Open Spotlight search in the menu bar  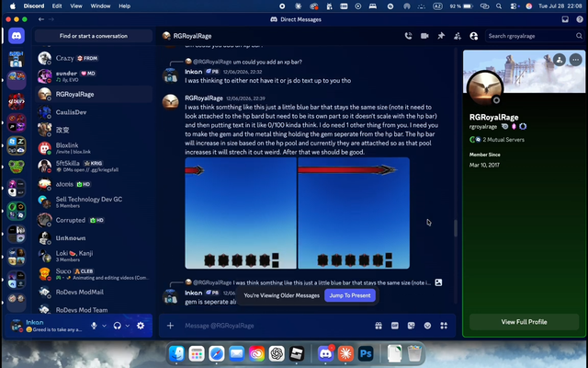click(499, 6)
